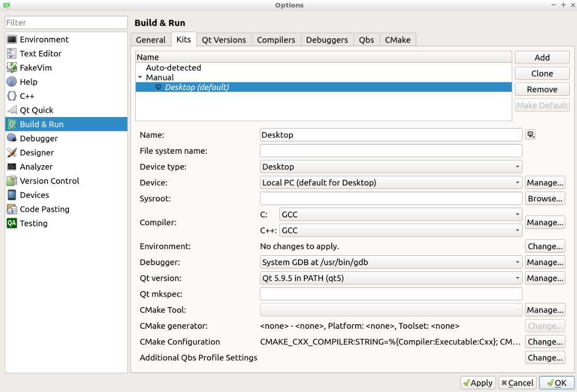Open the Device combo box
577x392 pixels.
pyautogui.click(x=391, y=182)
